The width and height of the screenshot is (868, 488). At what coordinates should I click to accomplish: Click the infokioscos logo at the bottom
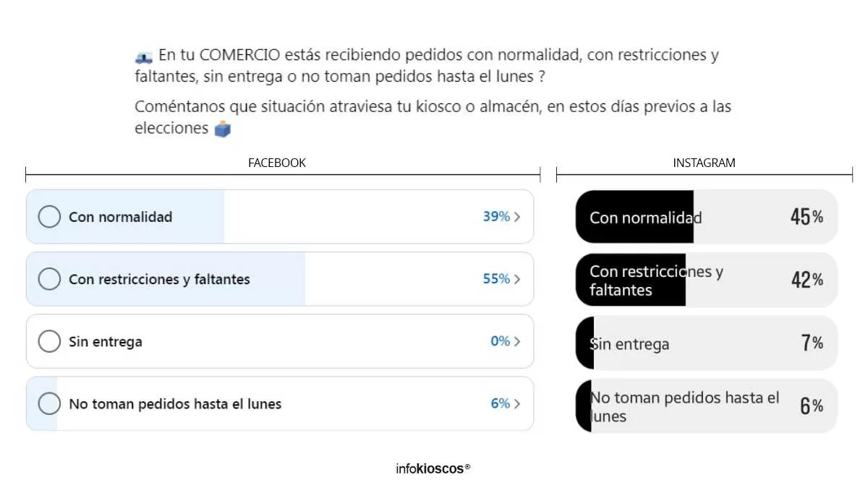click(x=432, y=468)
